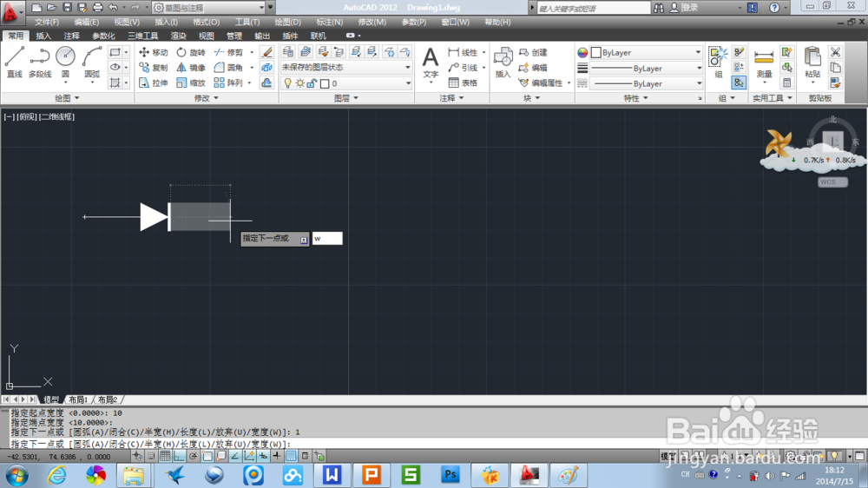Click the object color swatch in layer row

[x=325, y=83]
